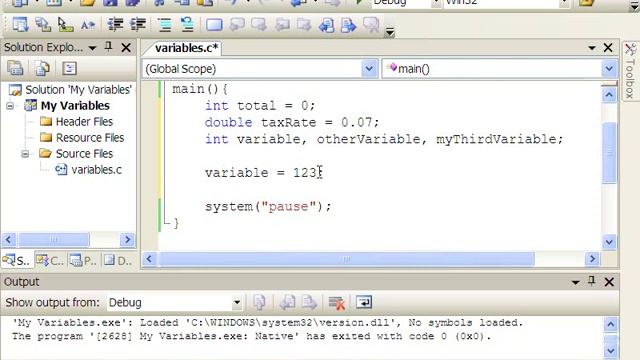Click the line 'double taxRate = 0.07;'
Screen dimensions: 640x360
pyautogui.click(x=292, y=122)
